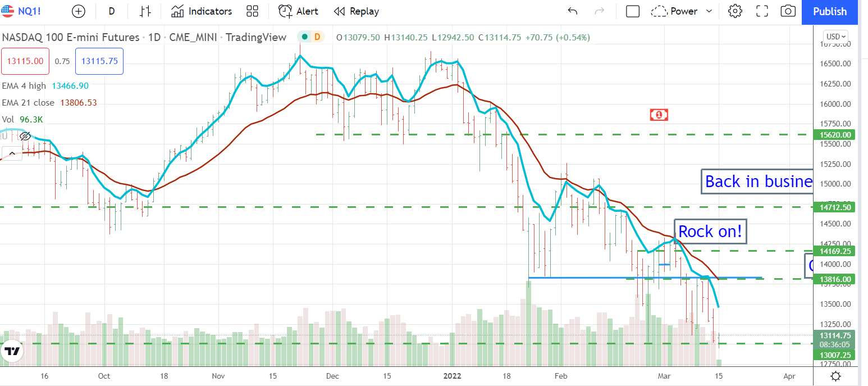Redo the last chart action
Image resolution: width=868 pixels, height=386 pixels.
600,11
